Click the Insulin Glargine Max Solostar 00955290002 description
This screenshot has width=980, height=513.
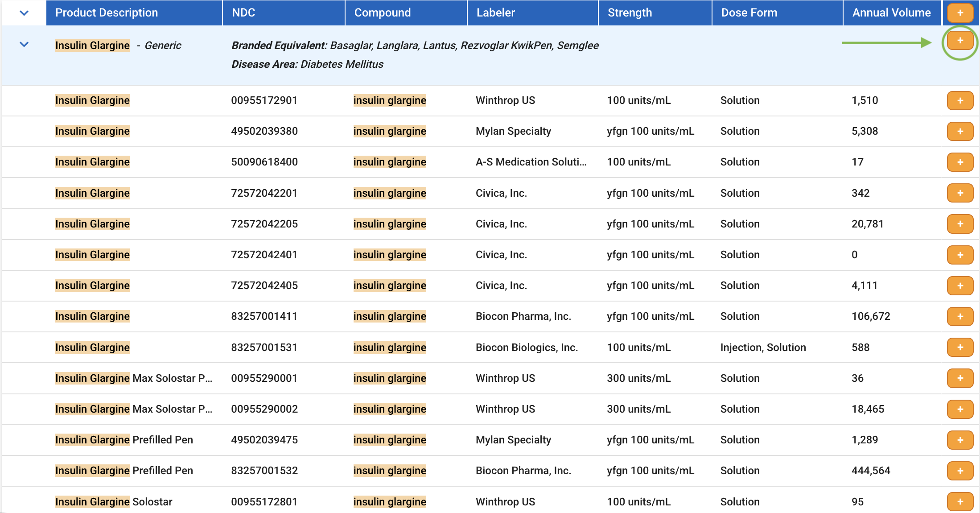tap(134, 409)
